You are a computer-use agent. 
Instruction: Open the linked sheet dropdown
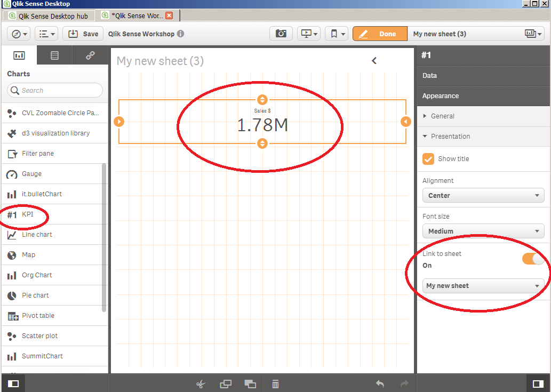click(x=483, y=285)
